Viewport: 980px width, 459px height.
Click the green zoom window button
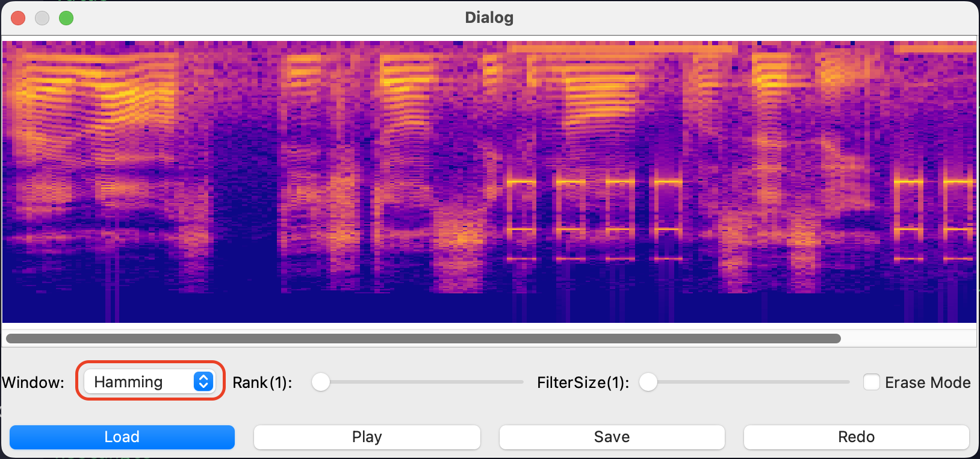66,18
